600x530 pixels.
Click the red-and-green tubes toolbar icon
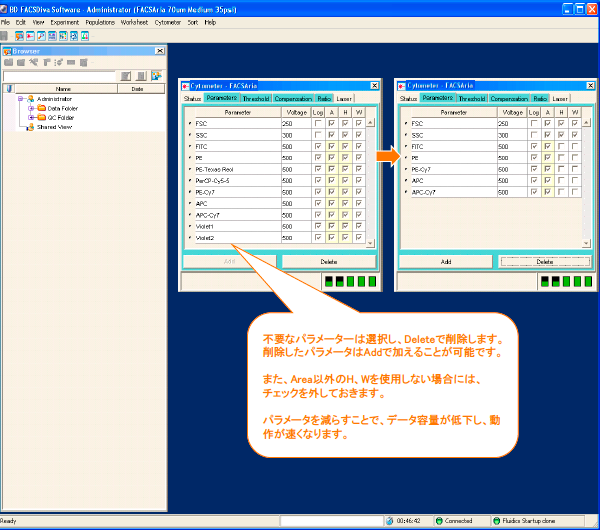point(85,36)
